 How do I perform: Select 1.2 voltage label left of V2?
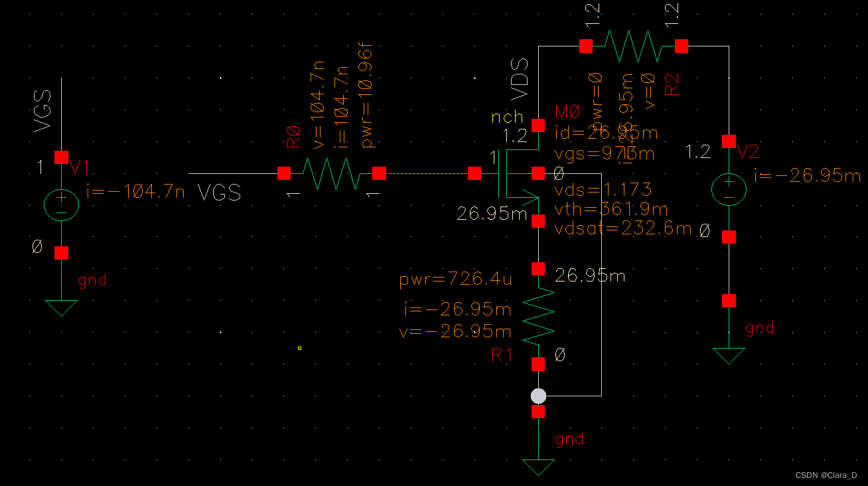697,153
